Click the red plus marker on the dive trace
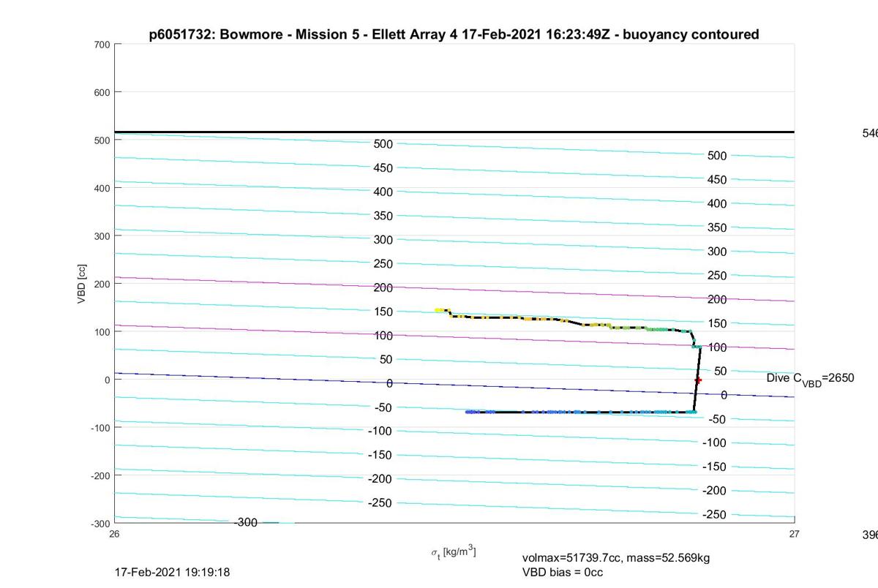Viewport: 878px width, 588px height. tap(698, 380)
